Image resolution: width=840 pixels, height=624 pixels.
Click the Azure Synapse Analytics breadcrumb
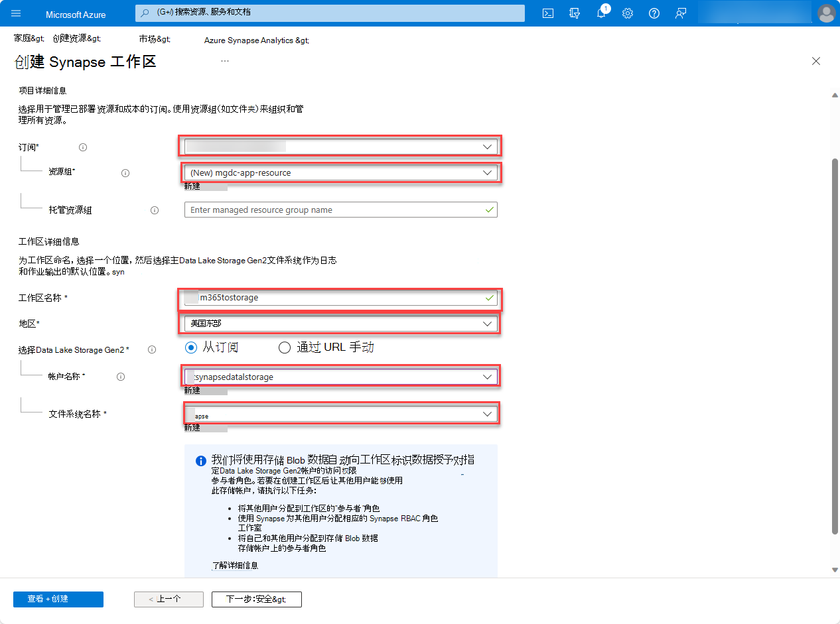coord(256,40)
